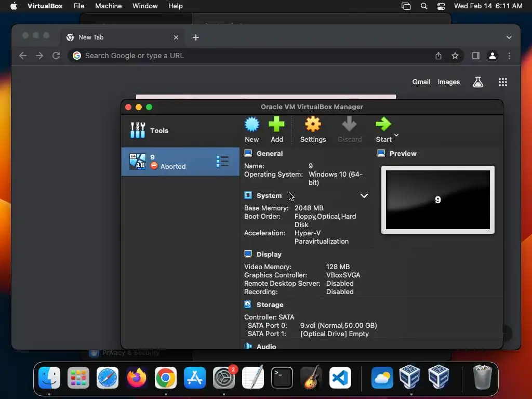This screenshot has height=399, width=532.
Task: Click the Images link
Action: (x=448, y=82)
